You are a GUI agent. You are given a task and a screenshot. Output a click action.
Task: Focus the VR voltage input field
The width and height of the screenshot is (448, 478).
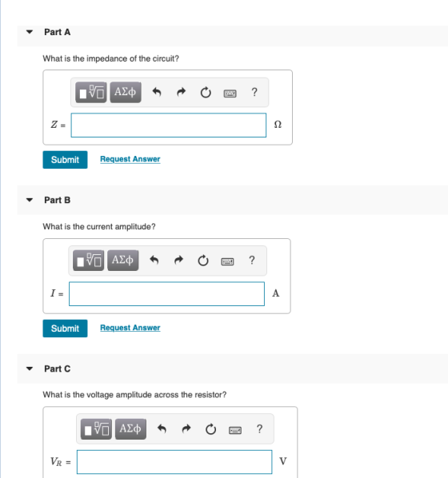(x=174, y=462)
